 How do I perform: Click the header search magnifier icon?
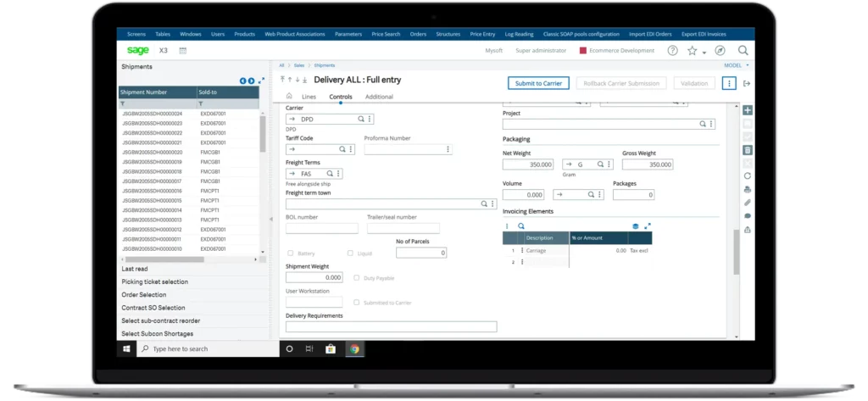coord(743,50)
